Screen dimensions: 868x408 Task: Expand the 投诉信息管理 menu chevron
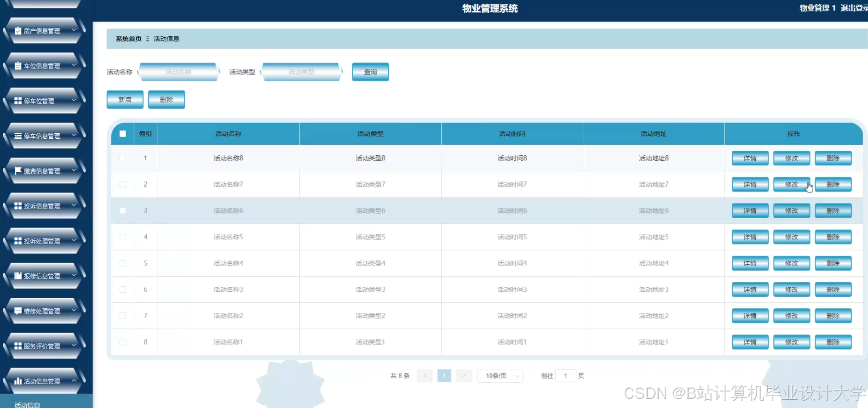pyautogui.click(x=74, y=205)
